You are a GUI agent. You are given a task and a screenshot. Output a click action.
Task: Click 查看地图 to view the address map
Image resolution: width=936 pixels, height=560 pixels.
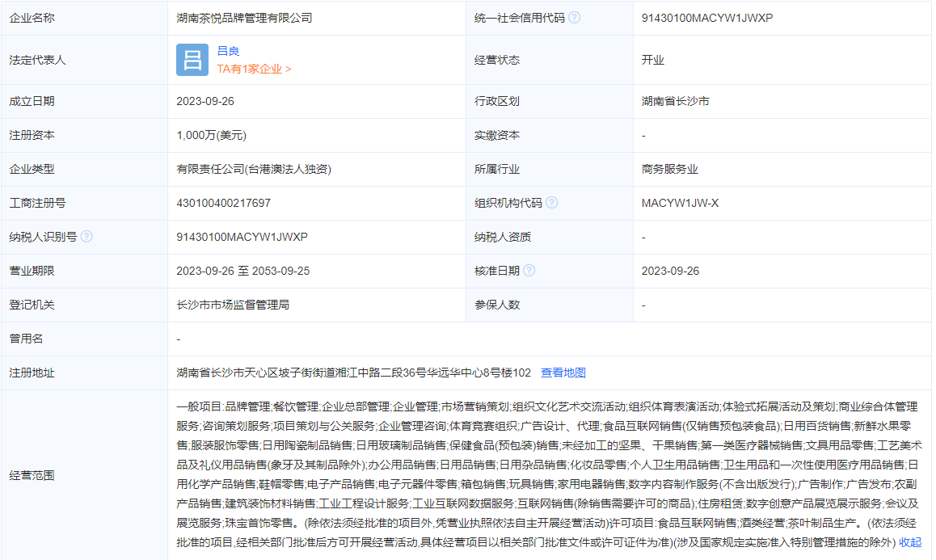pyautogui.click(x=563, y=373)
